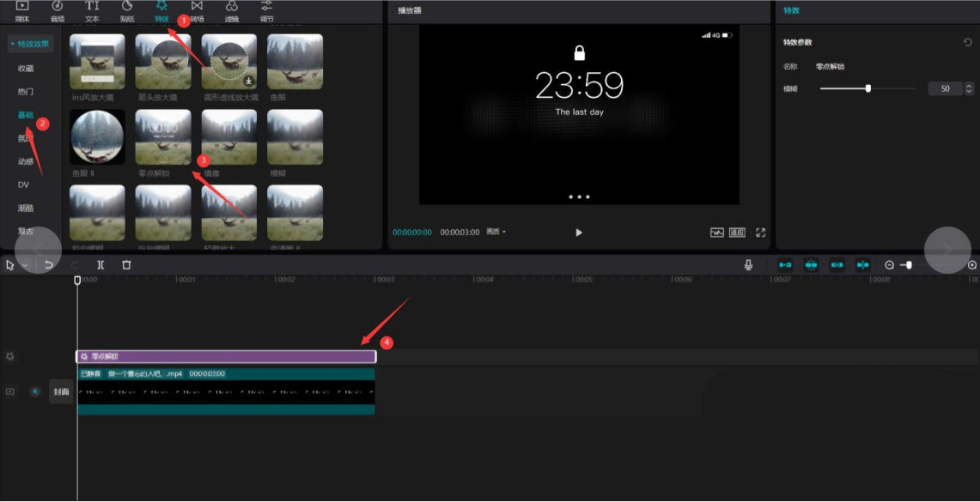Expand the cursor tool mode dropdown arrow
This screenshot has height=502, width=980.
point(24,266)
